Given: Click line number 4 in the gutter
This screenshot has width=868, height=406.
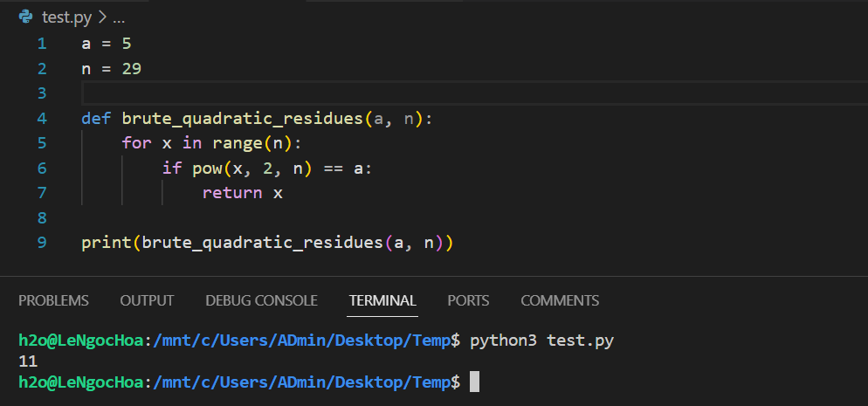Looking at the screenshot, I should [42, 118].
